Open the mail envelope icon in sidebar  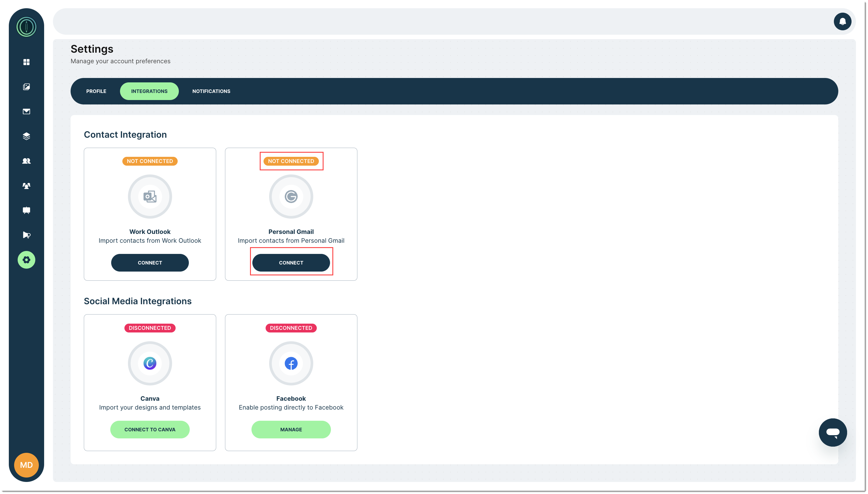coord(26,112)
